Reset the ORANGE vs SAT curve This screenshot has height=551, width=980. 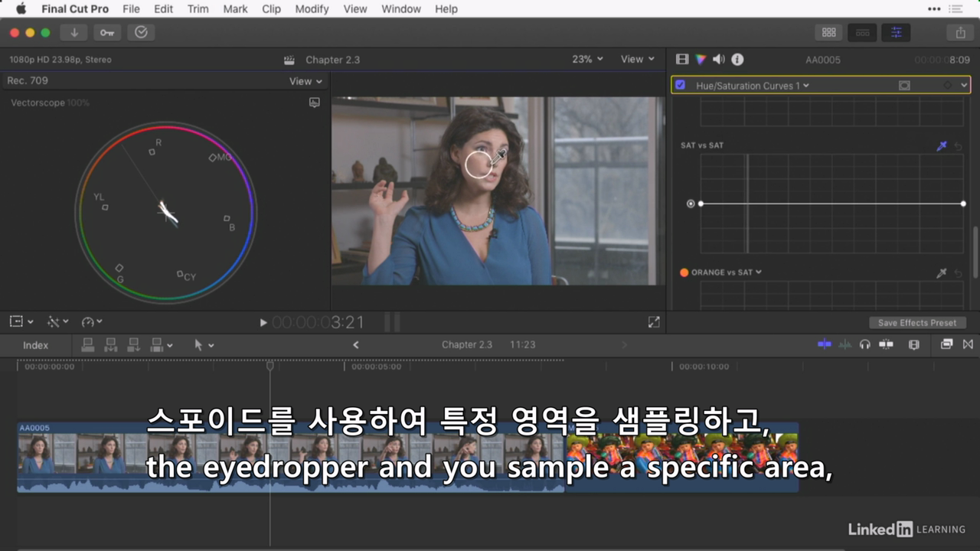pyautogui.click(x=958, y=272)
